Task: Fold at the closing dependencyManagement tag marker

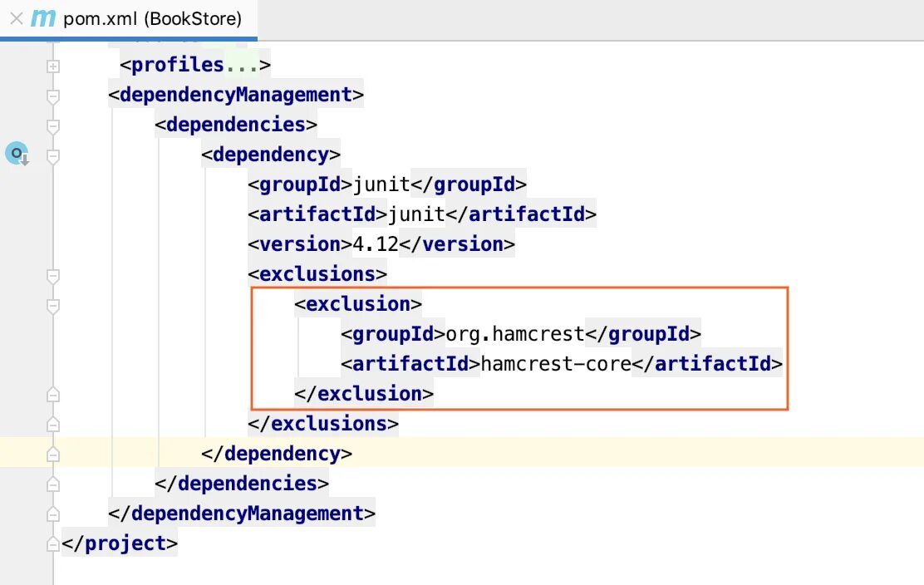Action: point(53,514)
